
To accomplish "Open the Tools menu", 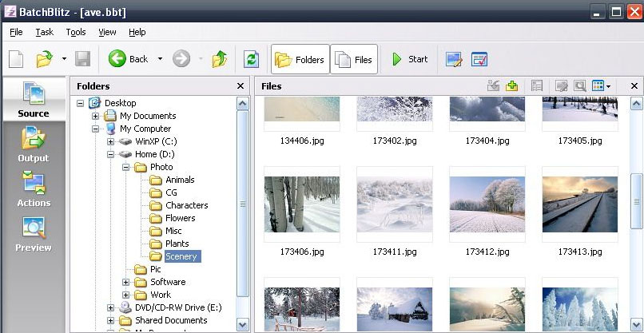I will click(x=76, y=32).
